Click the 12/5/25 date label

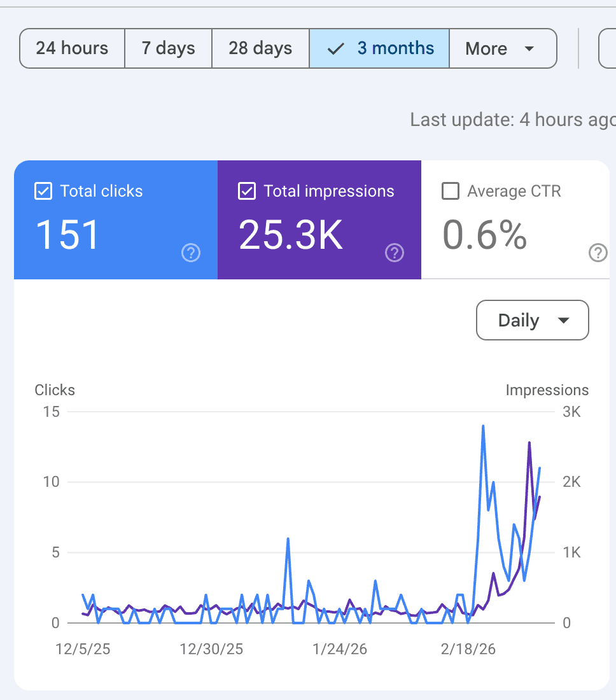pyautogui.click(x=82, y=649)
